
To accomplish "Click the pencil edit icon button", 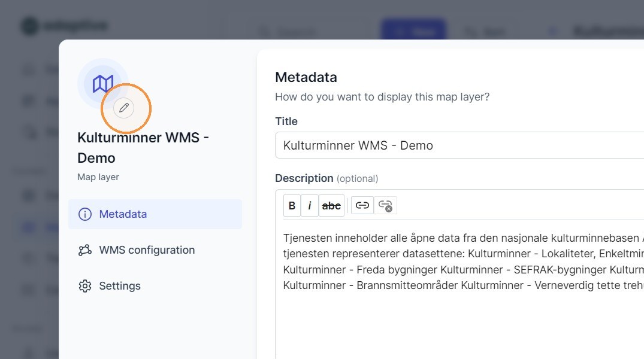I will pyautogui.click(x=124, y=108).
